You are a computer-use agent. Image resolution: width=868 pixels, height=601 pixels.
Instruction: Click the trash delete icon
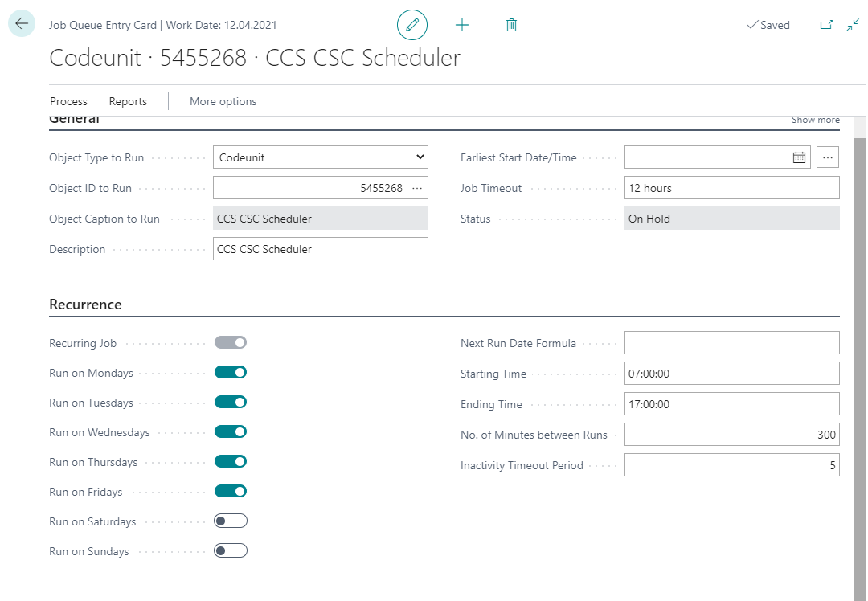click(511, 25)
